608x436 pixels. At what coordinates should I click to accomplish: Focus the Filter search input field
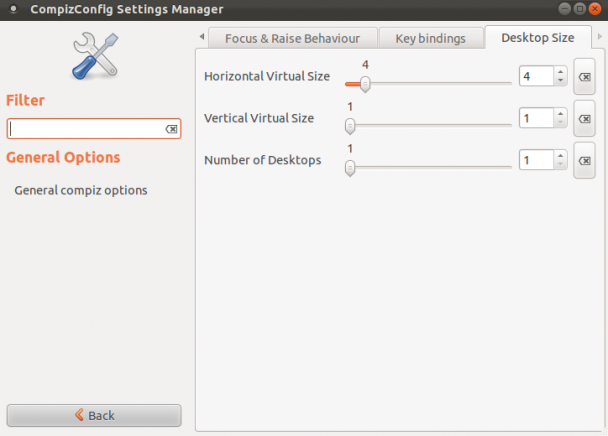[x=94, y=129]
